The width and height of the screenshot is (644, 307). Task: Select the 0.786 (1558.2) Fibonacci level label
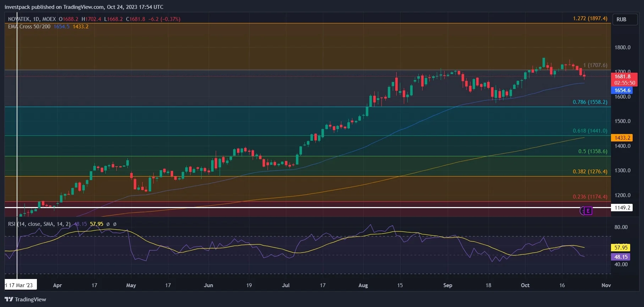tap(590, 102)
